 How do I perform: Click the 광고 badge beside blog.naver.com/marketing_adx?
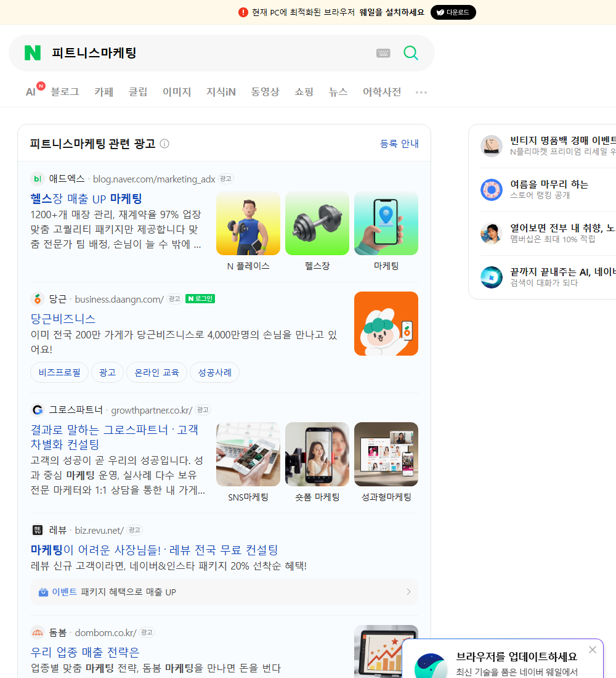[x=225, y=179]
